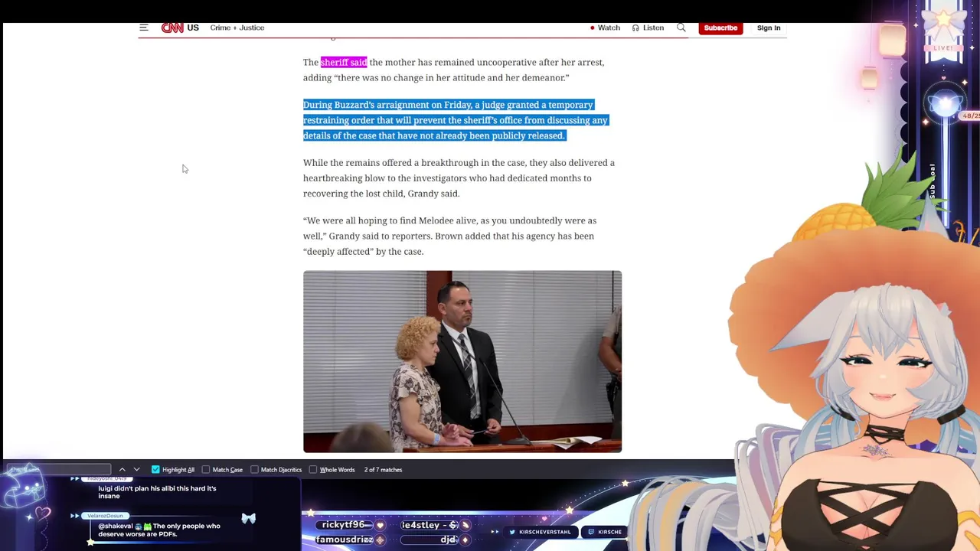This screenshot has height=551, width=980.
Task: Click the KIRSCHEVERSTAHL Twitter handle label
Action: click(x=544, y=532)
